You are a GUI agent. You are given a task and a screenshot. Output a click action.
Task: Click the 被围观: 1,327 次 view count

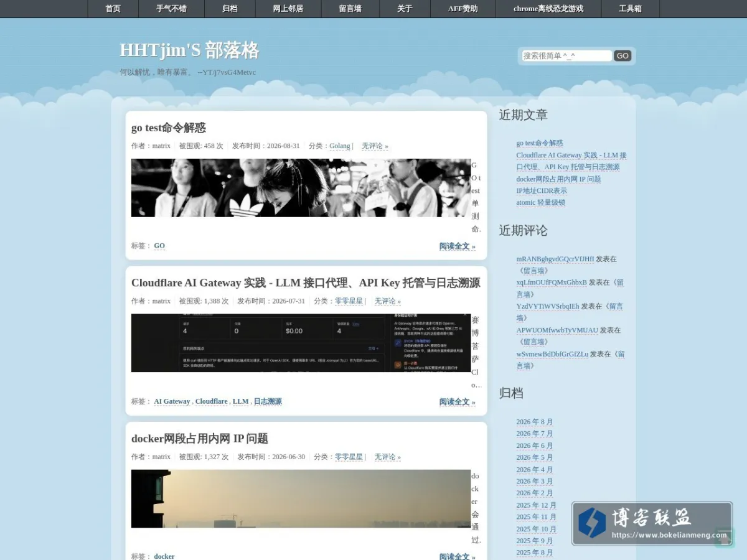coord(204,456)
